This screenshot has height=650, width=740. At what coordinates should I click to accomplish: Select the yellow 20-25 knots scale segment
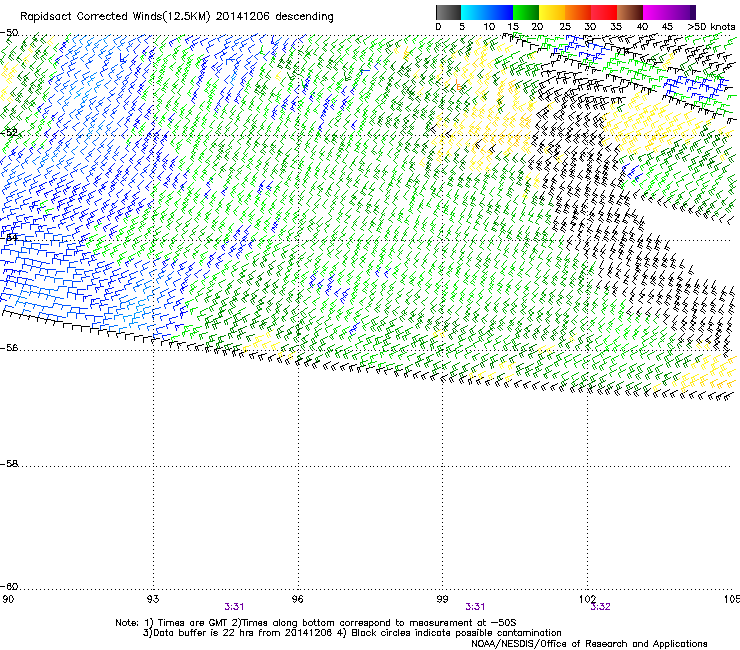point(552,12)
